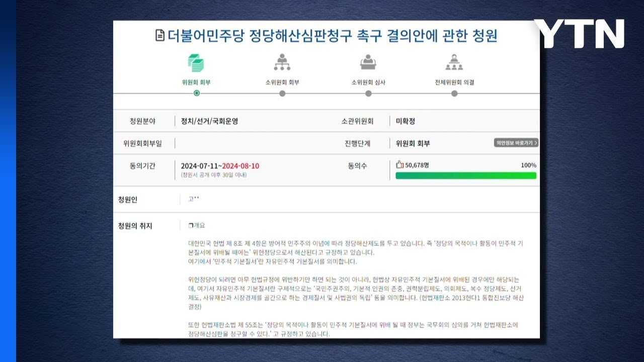Click the 청원분야 row label
The height and width of the screenshot is (362, 644).
pyautogui.click(x=142, y=121)
